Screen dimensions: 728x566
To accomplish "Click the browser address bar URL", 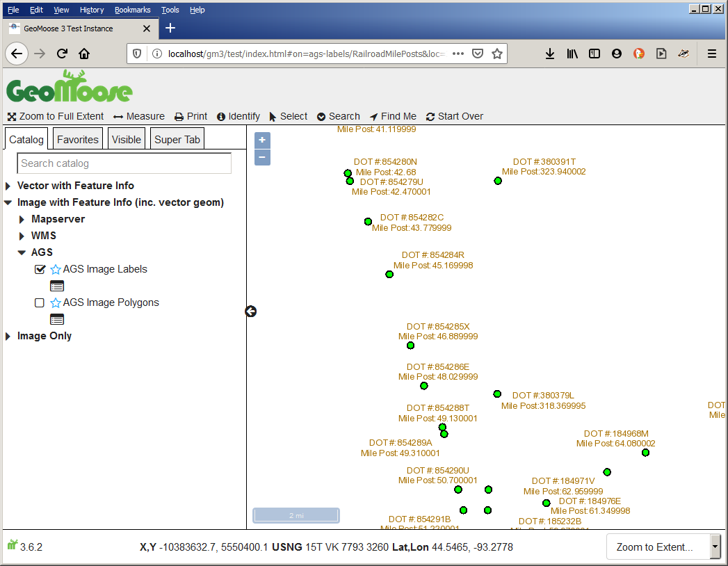I will [307, 54].
